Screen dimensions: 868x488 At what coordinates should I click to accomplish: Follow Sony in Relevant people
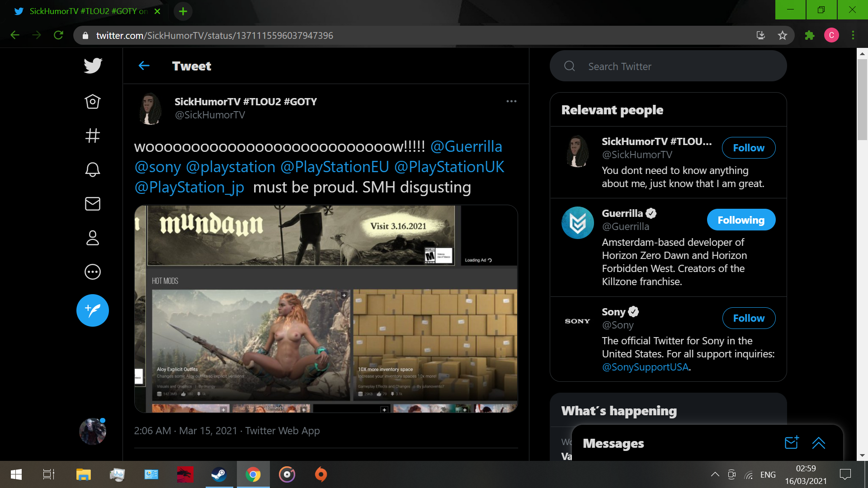(x=748, y=318)
